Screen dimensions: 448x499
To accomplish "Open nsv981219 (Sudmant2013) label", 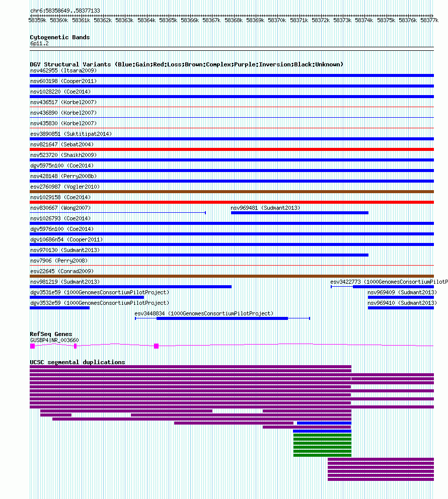I will (65, 282).
